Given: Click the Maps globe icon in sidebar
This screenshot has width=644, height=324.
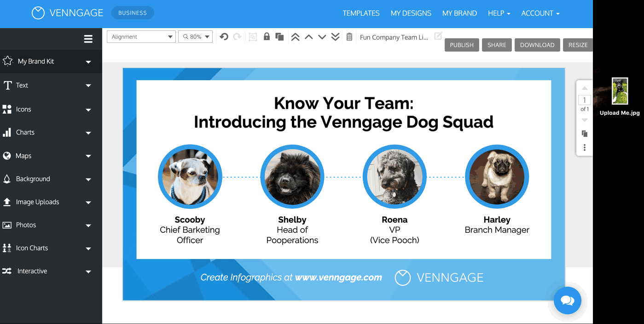Looking at the screenshot, I should [7, 156].
